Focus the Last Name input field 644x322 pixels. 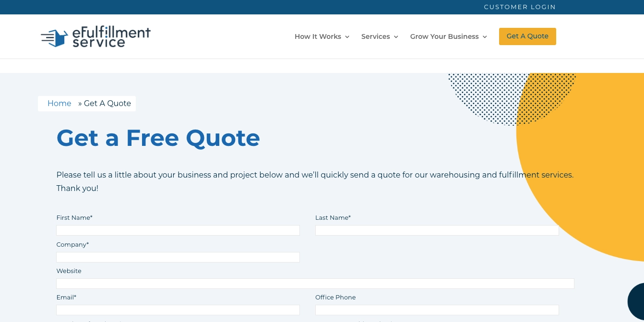(437, 230)
